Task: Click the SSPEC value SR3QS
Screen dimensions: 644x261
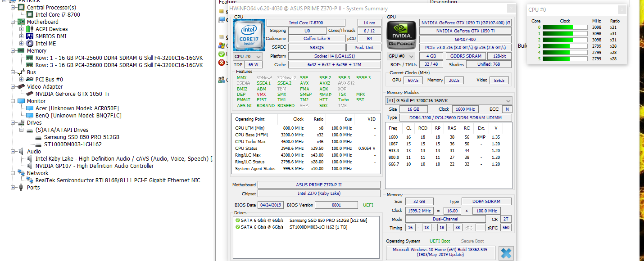Action: point(317,47)
